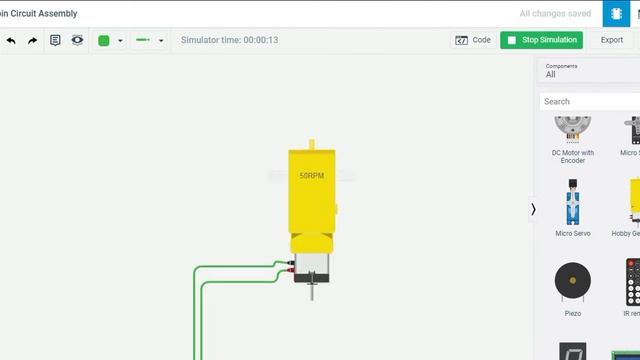The width and height of the screenshot is (640, 360).
Task: Click the motor's red terminal
Action: tap(291, 270)
